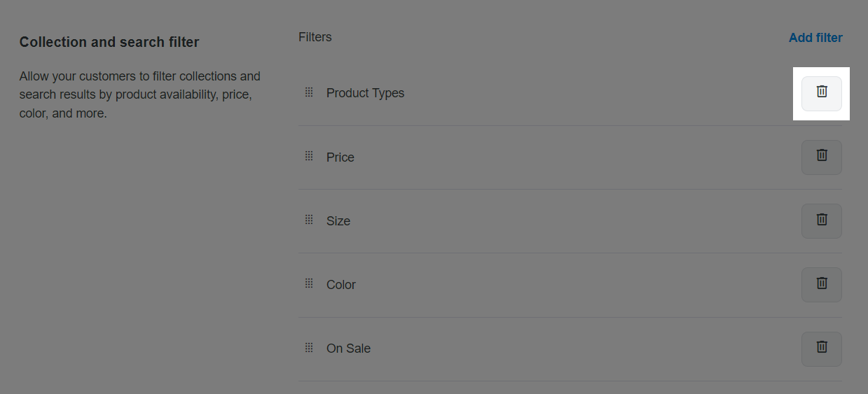Click the Filters section heading
The width and height of the screenshot is (868, 394).
pyautogui.click(x=315, y=37)
